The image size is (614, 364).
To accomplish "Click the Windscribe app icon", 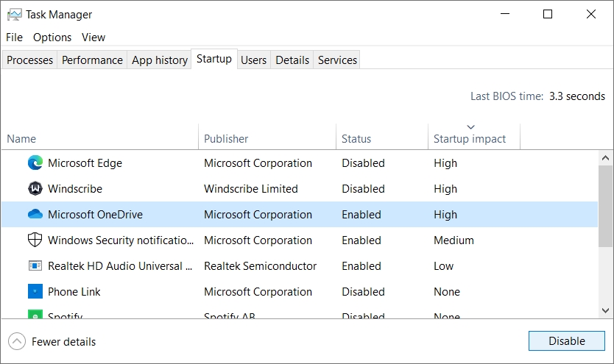I will tap(35, 188).
